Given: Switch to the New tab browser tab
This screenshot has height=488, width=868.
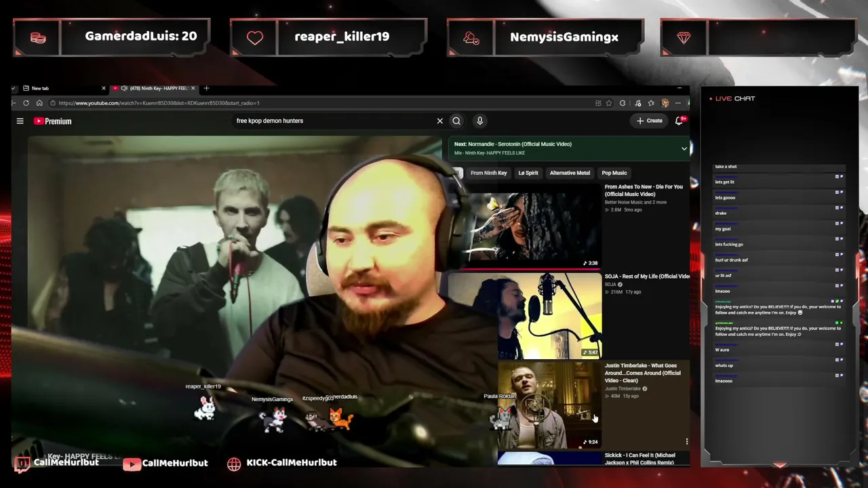Looking at the screenshot, I should pyautogui.click(x=61, y=88).
